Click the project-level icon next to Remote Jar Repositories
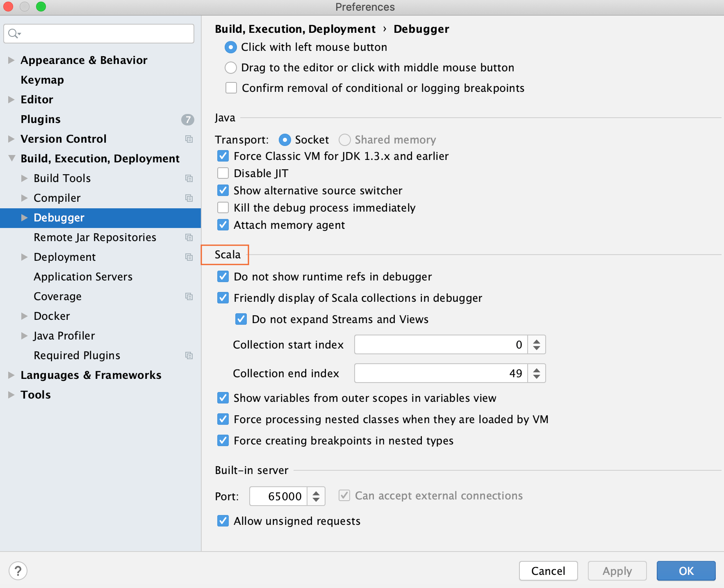Viewport: 724px width, 588px height. 189,237
